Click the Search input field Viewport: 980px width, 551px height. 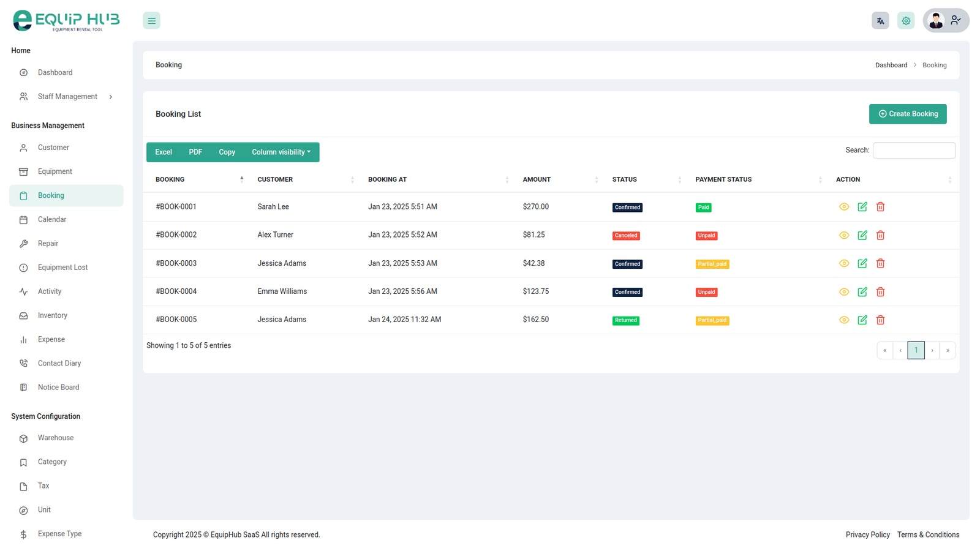click(x=913, y=151)
